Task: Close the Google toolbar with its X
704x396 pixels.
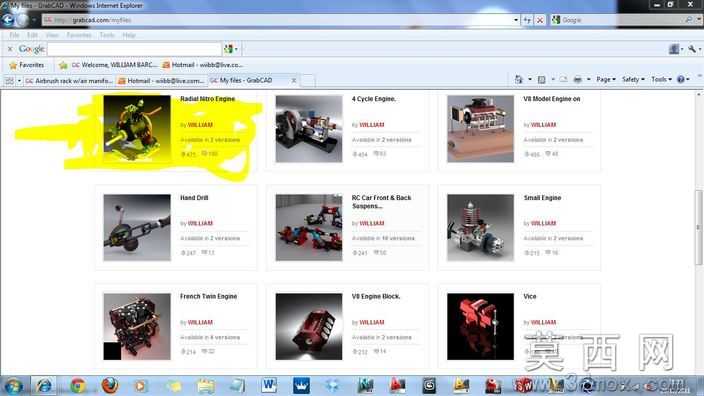Action: (x=10, y=49)
